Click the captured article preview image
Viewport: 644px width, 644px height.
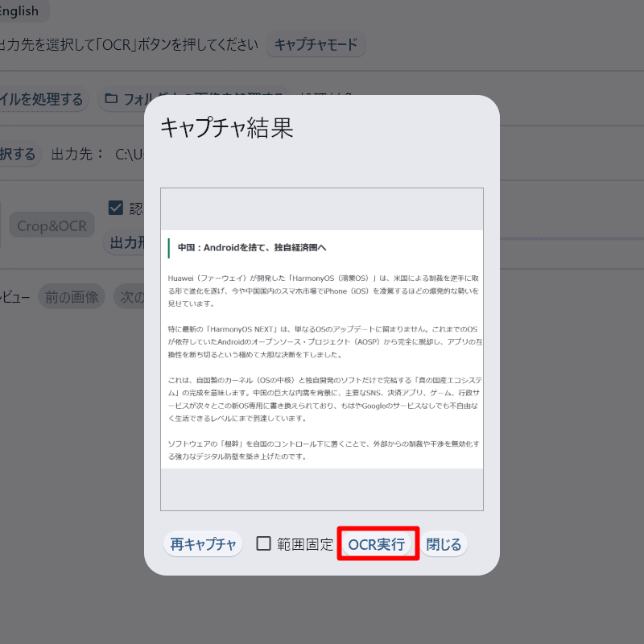point(322,349)
